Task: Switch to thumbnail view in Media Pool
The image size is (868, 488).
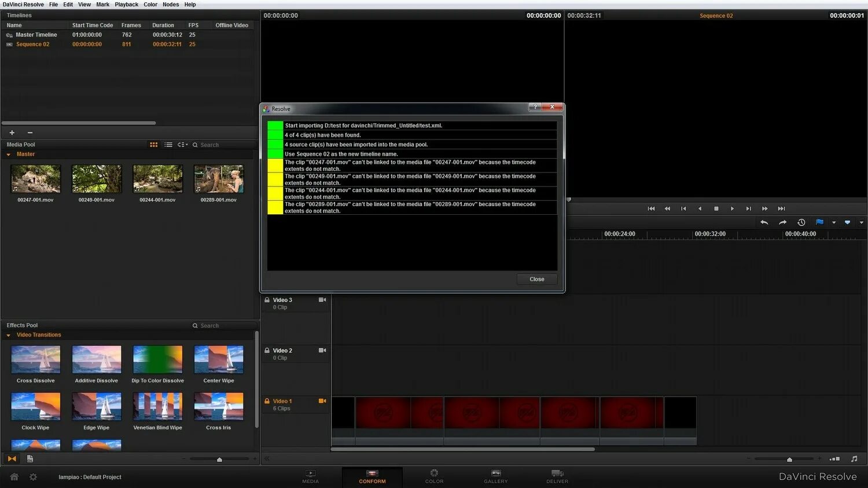Action: (153, 144)
